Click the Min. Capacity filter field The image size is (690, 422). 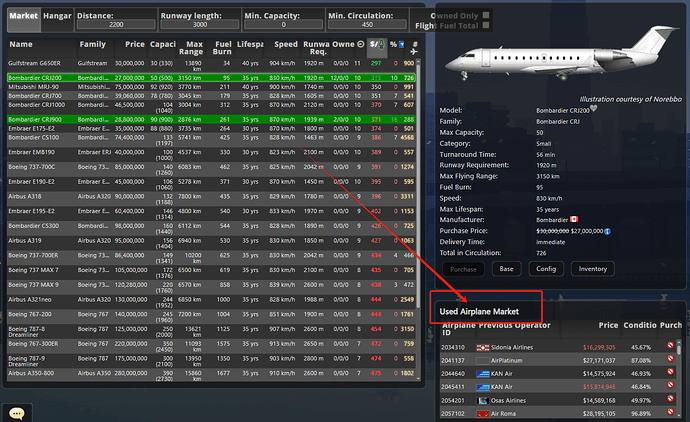pyautogui.click(x=283, y=25)
